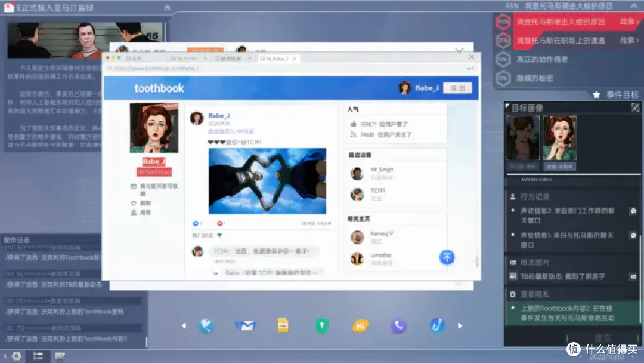Open visitor Mr_Singh's profile
This screenshot has width=644, height=363.
click(382, 170)
